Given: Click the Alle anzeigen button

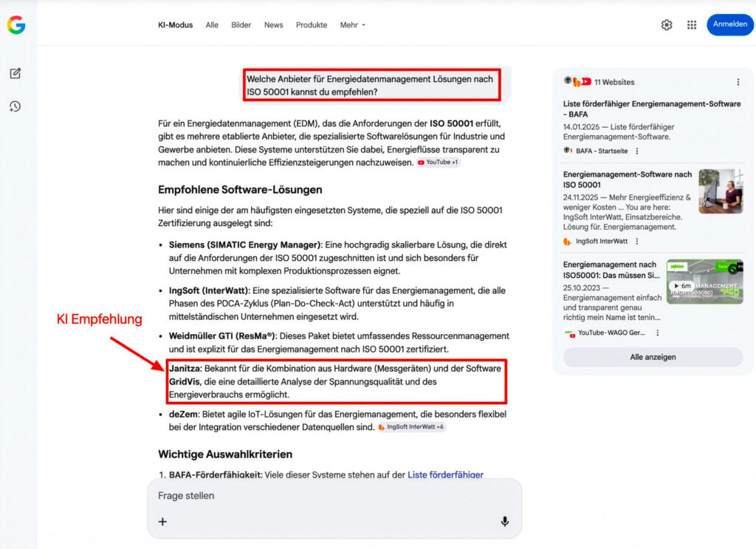Looking at the screenshot, I should point(653,357).
